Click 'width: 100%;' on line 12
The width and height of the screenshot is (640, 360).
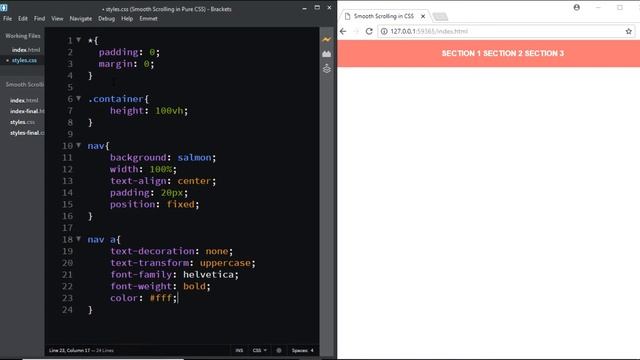[x=143, y=169]
